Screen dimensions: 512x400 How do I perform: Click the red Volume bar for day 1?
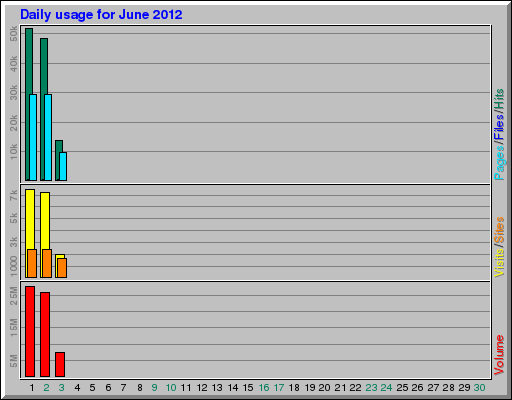30,331
